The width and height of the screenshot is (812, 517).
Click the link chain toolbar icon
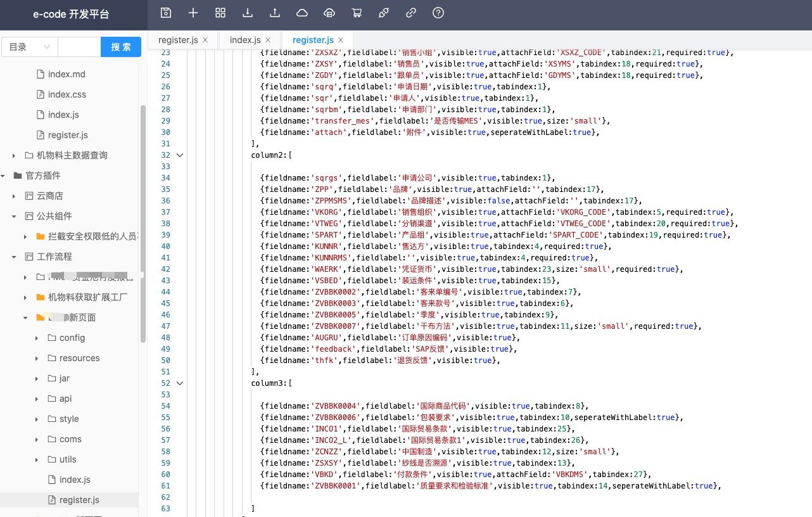click(x=411, y=13)
